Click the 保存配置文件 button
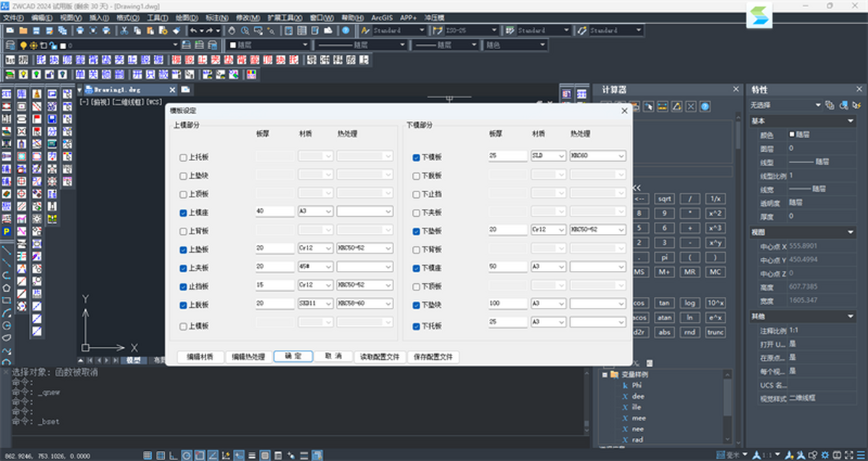Viewport: 868px width, 461px height. (433, 357)
